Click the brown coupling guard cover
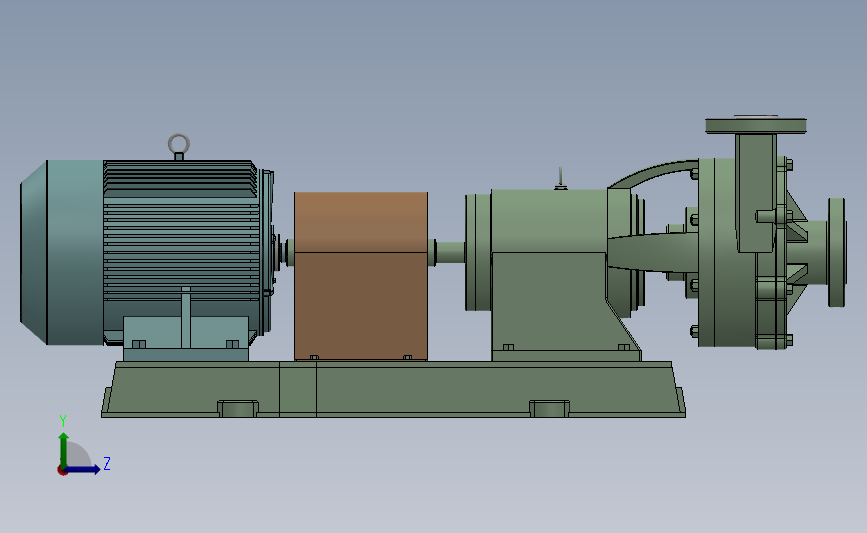The width and height of the screenshot is (867, 533). pos(361,276)
